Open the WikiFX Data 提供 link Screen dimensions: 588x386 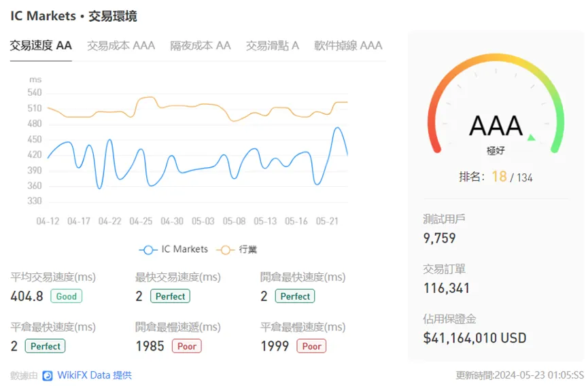94,375
